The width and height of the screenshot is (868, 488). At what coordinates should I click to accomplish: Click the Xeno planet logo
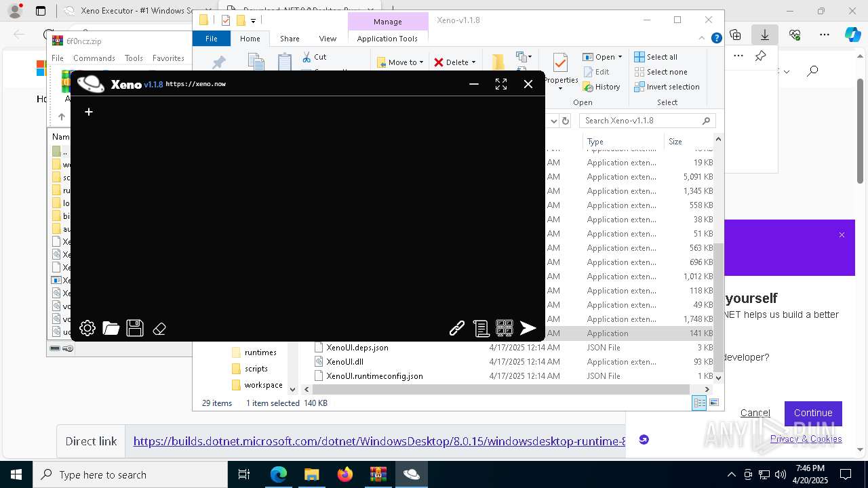[91, 84]
